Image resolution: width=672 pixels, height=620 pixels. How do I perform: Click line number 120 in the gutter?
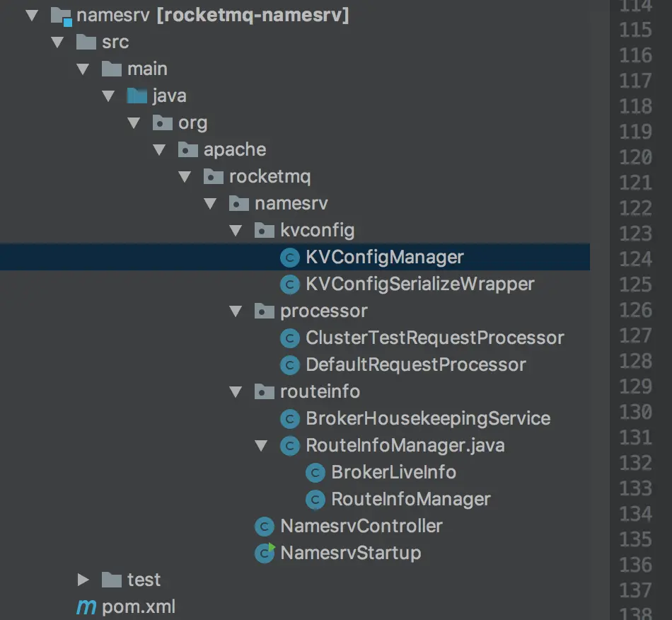point(635,158)
